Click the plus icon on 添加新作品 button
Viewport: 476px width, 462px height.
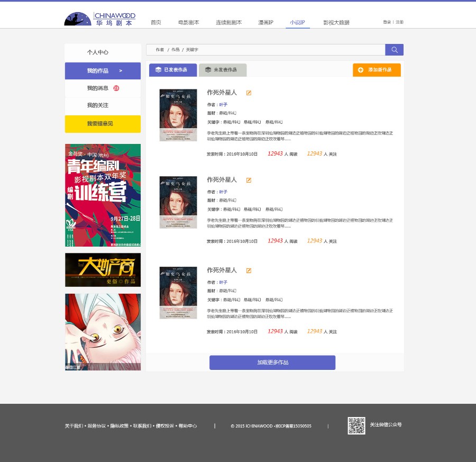coord(361,70)
